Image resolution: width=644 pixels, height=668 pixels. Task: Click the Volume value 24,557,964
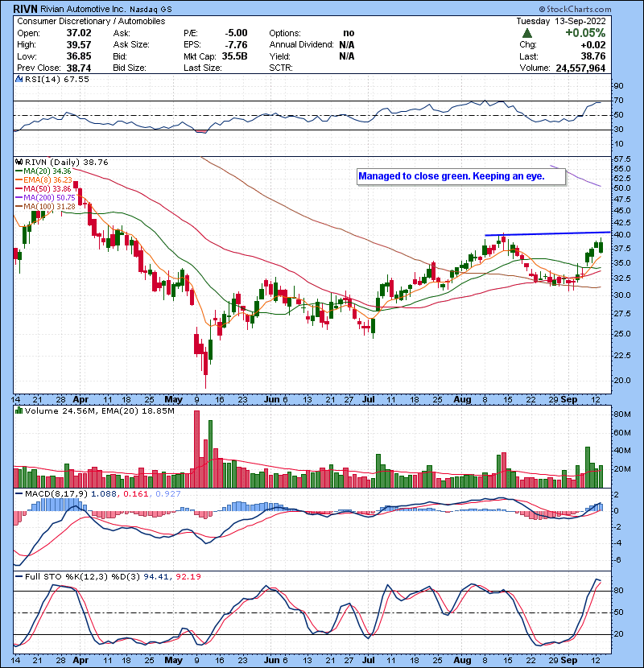[x=580, y=68]
